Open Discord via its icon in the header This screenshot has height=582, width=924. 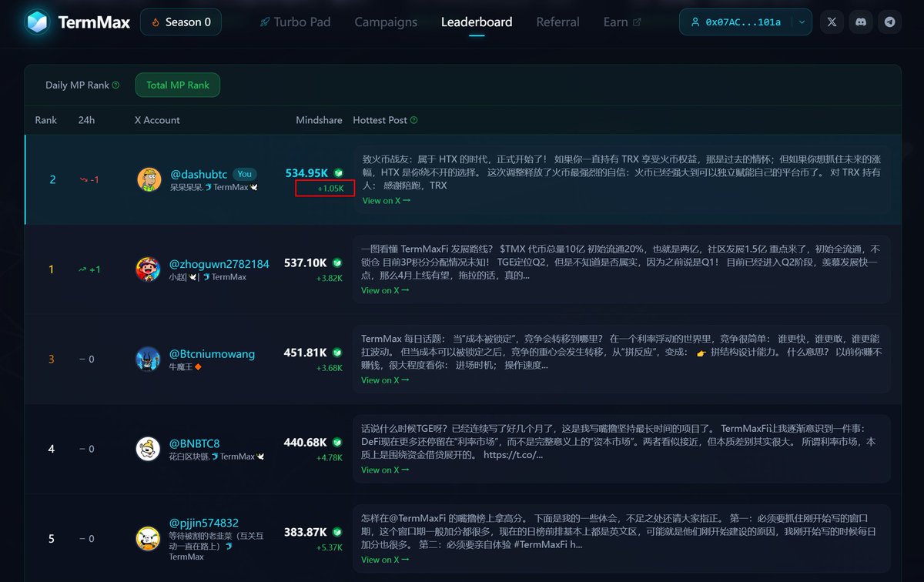point(861,22)
